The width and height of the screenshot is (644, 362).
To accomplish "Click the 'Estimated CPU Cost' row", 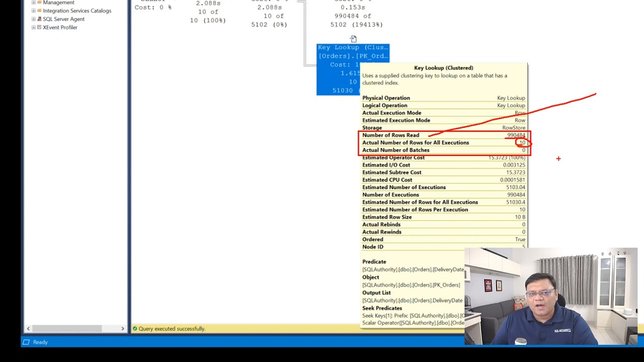I will click(x=444, y=180).
